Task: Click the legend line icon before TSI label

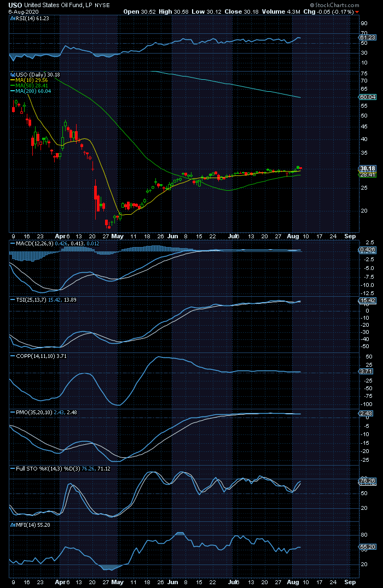Action: pyautogui.click(x=13, y=300)
